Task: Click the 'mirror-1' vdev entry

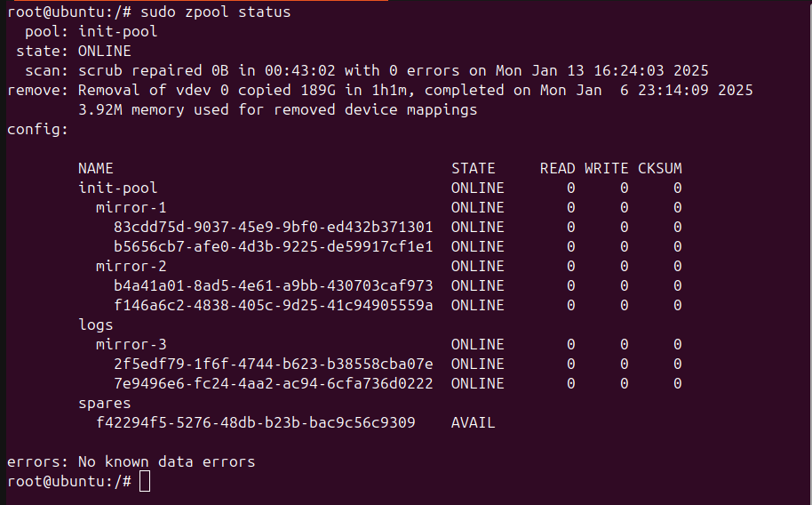Action: [x=131, y=207]
